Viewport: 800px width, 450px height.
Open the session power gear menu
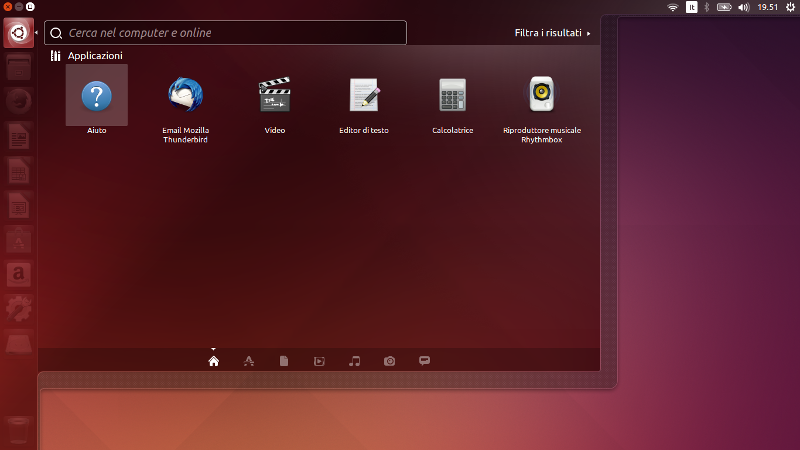[790, 7]
